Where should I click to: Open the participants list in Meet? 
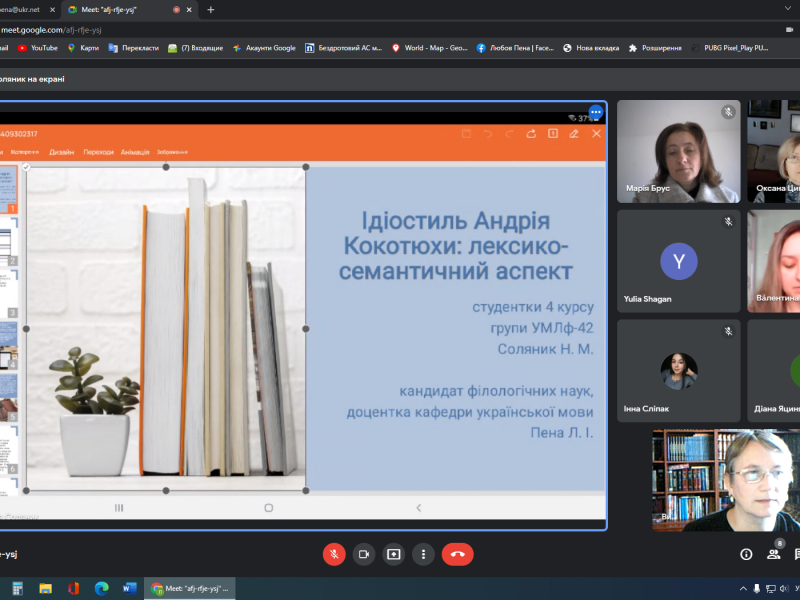pyautogui.click(x=775, y=554)
